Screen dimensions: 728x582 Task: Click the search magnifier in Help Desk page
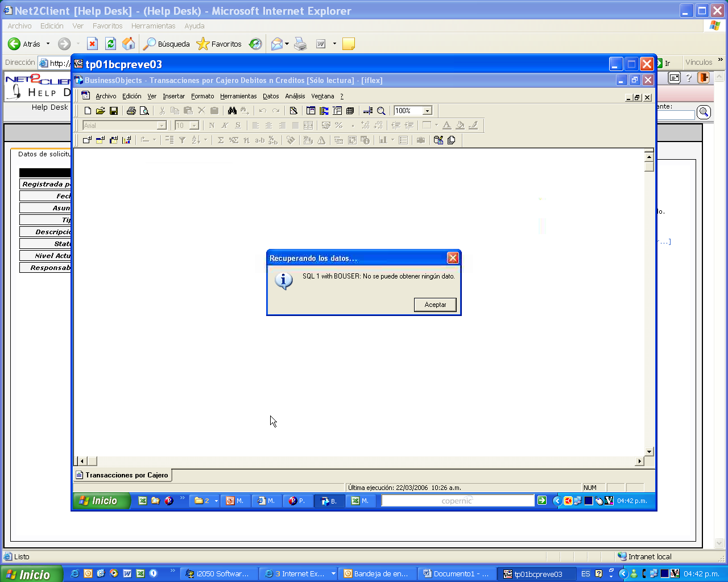704,113
